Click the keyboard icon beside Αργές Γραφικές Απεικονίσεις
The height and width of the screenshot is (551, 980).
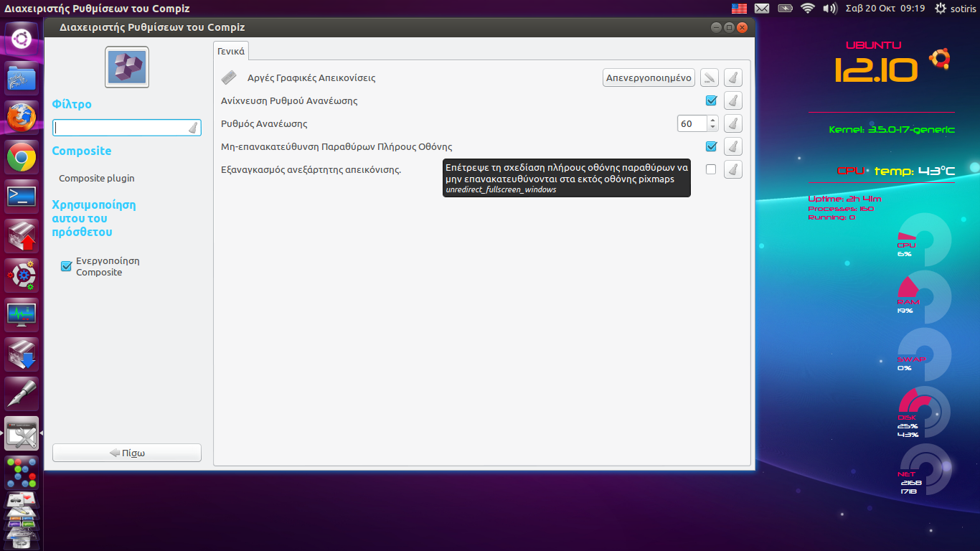(229, 77)
